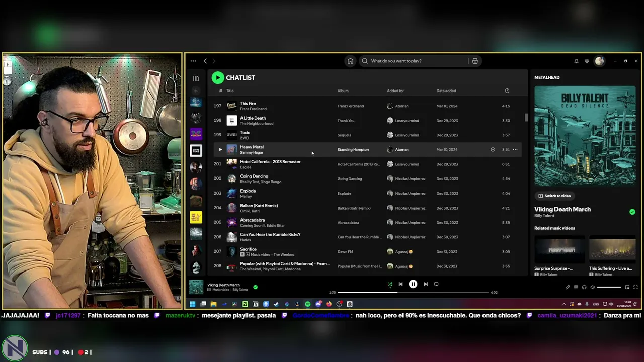This screenshot has height=362, width=644.
Task: Sort tracks by Title column
Action: (x=230, y=90)
